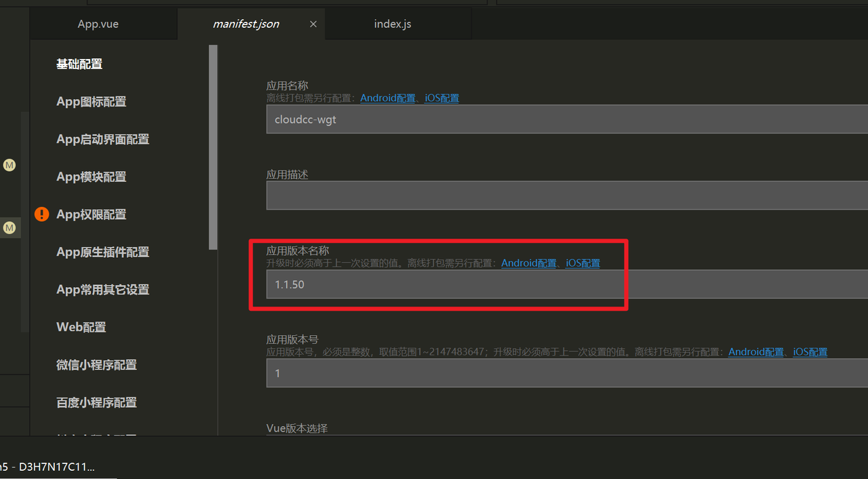The width and height of the screenshot is (868, 479).
Task: Switch to the index.js tab
Action: click(393, 24)
